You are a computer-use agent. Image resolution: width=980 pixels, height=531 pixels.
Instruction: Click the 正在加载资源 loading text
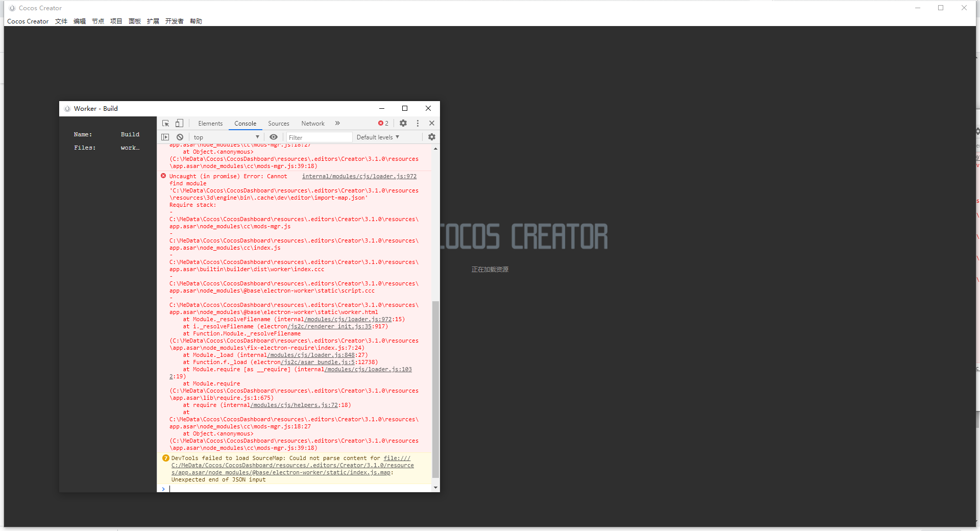(x=490, y=270)
